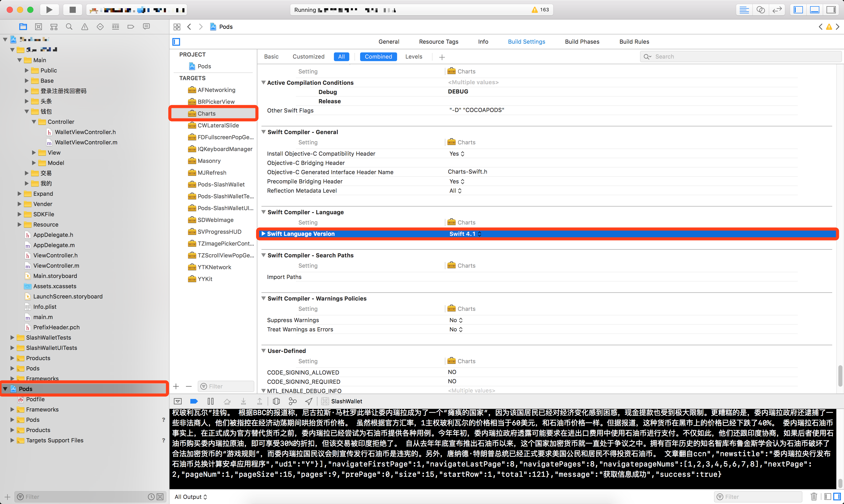
Task: Open related items grid icon
Action: [177, 27]
